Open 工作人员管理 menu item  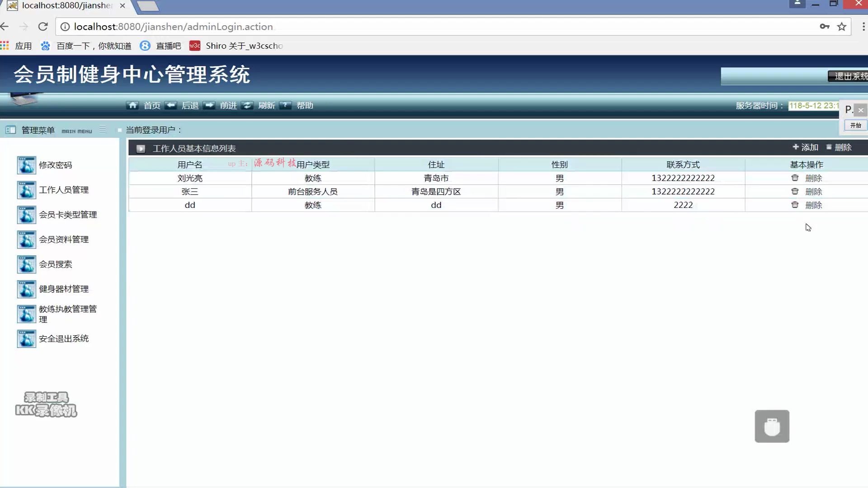(x=64, y=190)
